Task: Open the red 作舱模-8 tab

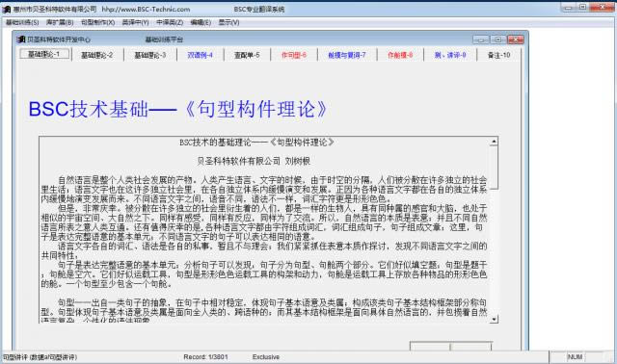Action: click(x=400, y=55)
